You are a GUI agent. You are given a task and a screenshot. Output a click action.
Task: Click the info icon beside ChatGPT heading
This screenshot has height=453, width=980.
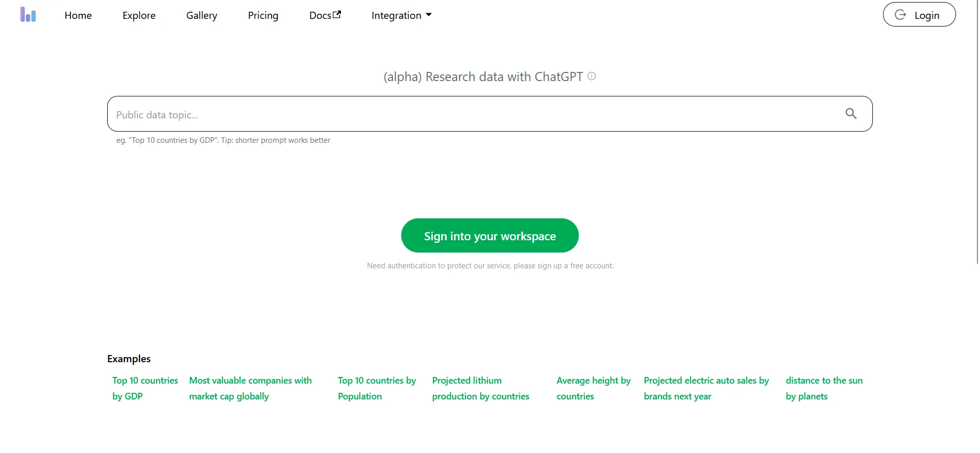[x=592, y=76]
